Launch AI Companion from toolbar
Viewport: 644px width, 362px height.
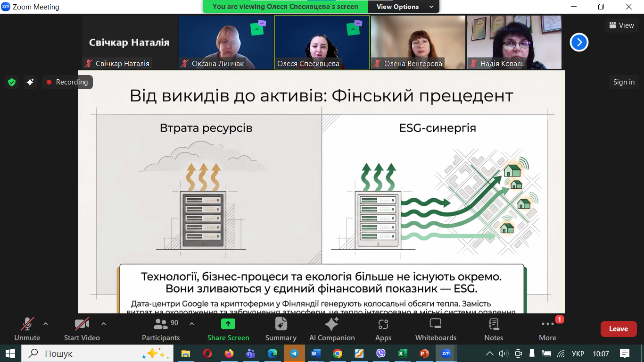click(332, 329)
